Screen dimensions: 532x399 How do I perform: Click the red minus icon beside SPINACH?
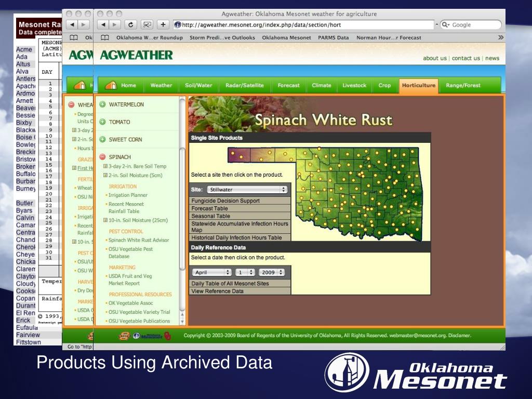tap(102, 157)
